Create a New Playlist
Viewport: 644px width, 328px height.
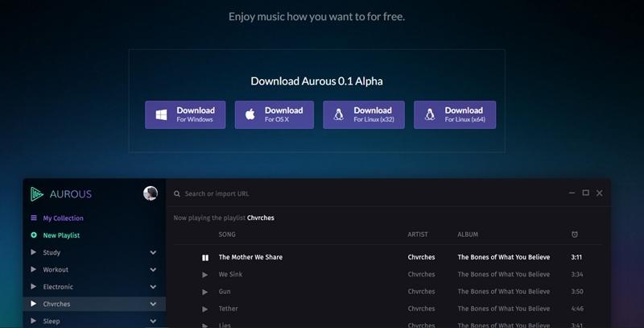61,235
